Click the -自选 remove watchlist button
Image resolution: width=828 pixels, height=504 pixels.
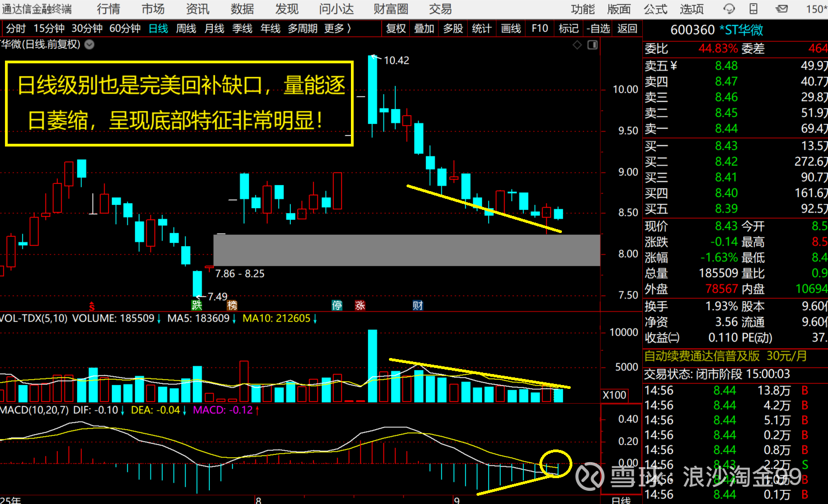pyautogui.click(x=598, y=28)
